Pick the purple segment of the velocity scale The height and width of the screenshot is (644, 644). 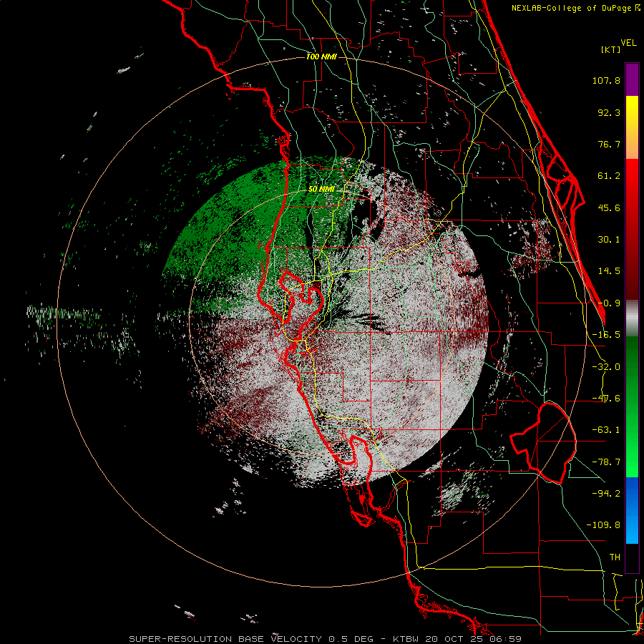click(632, 79)
